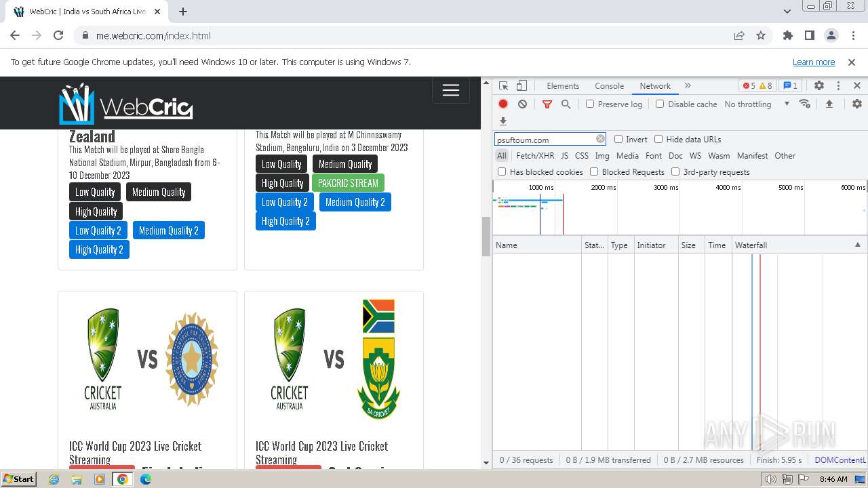This screenshot has height=488, width=868.
Task: Filter requests by Media type
Action: pyautogui.click(x=627, y=156)
